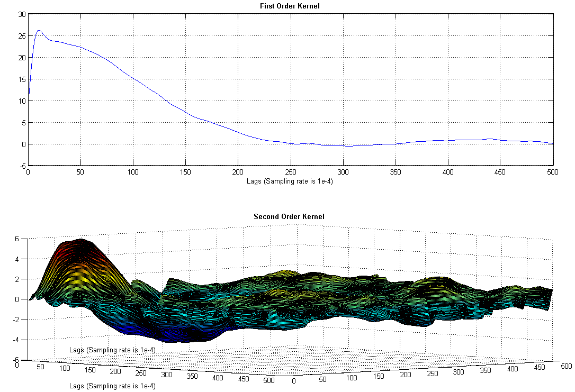Click tick label 250 on First Order Kernel x-axis
The image size is (575, 392).
290,172
